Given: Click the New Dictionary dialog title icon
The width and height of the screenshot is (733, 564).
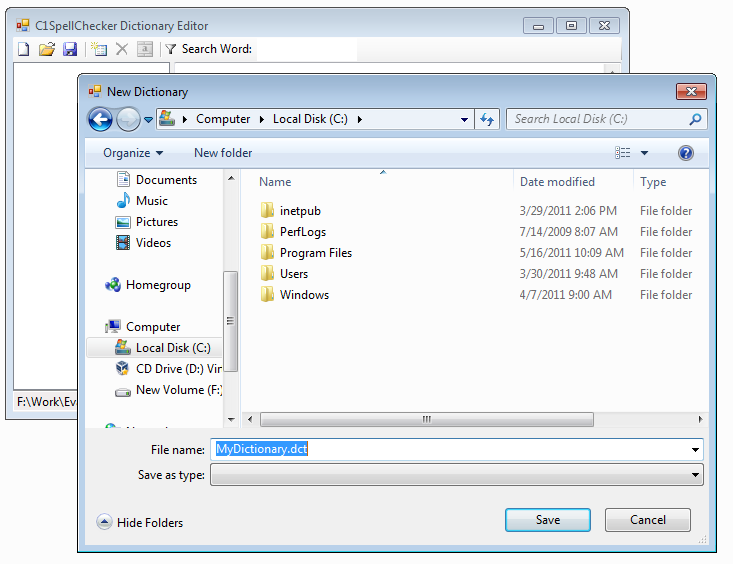Looking at the screenshot, I should click(x=94, y=91).
